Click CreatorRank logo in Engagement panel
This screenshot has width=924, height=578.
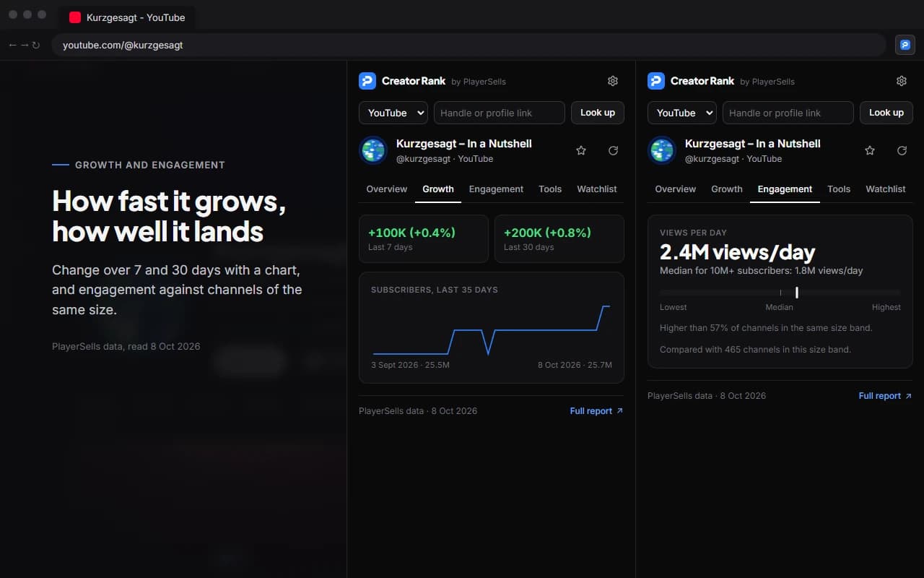click(x=656, y=81)
